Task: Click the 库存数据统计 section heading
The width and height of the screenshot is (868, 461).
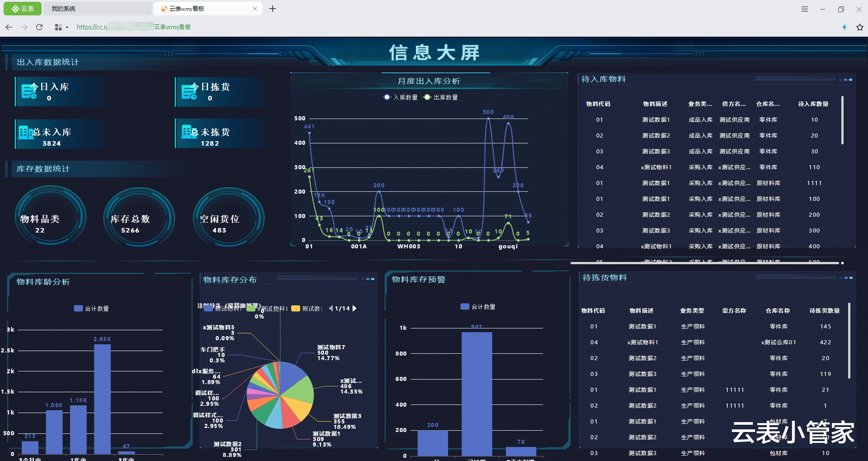Action: tap(43, 169)
